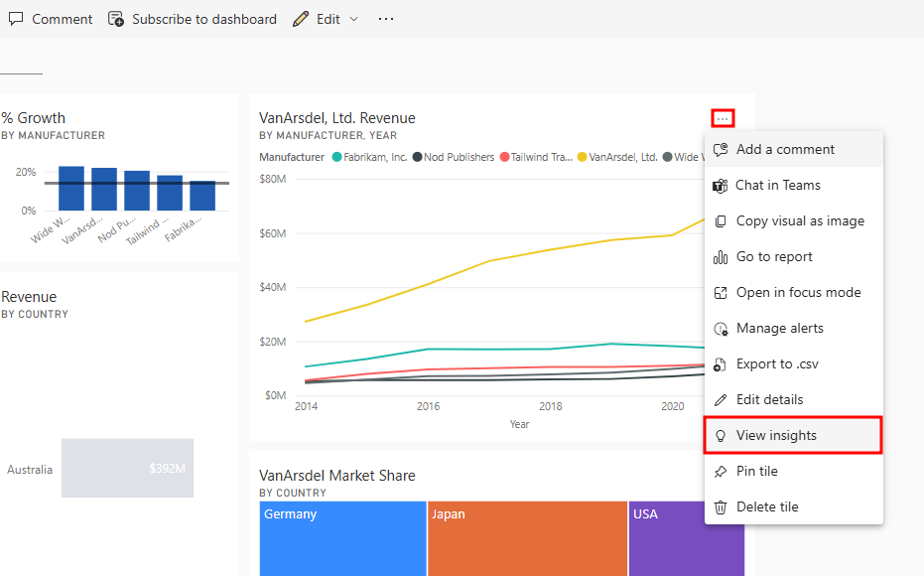Click the Nod Publishers legend label
The height and width of the screenshot is (576, 924).
pyautogui.click(x=460, y=158)
